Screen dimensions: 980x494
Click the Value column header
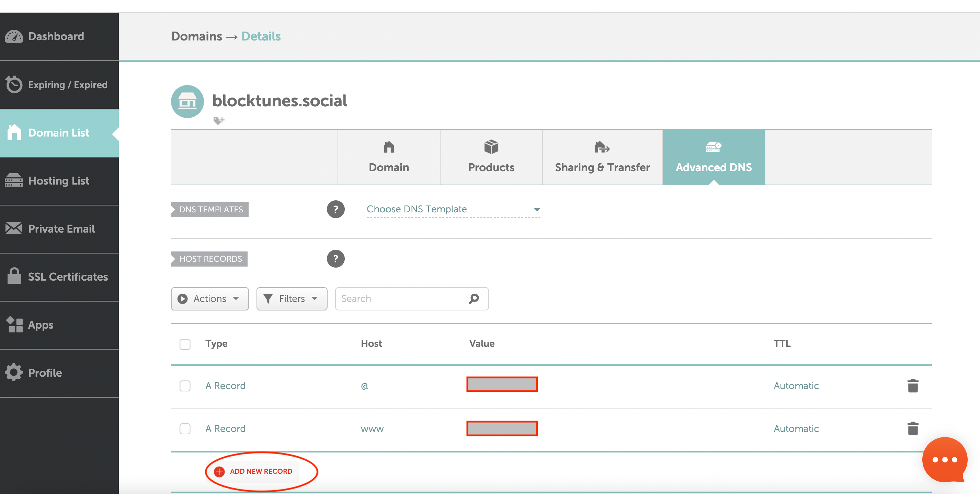482,343
